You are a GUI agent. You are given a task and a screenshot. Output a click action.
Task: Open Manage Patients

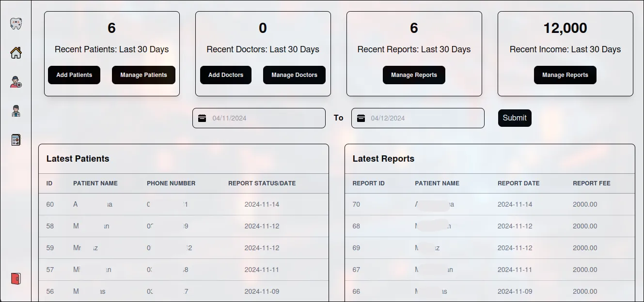pyautogui.click(x=143, y=75)
